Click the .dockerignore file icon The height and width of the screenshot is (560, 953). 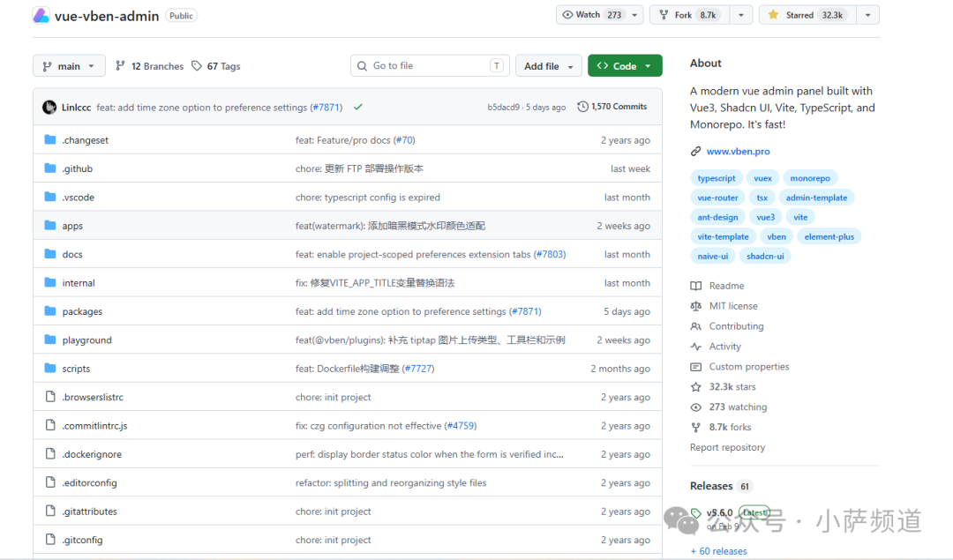tap(50, 453)
